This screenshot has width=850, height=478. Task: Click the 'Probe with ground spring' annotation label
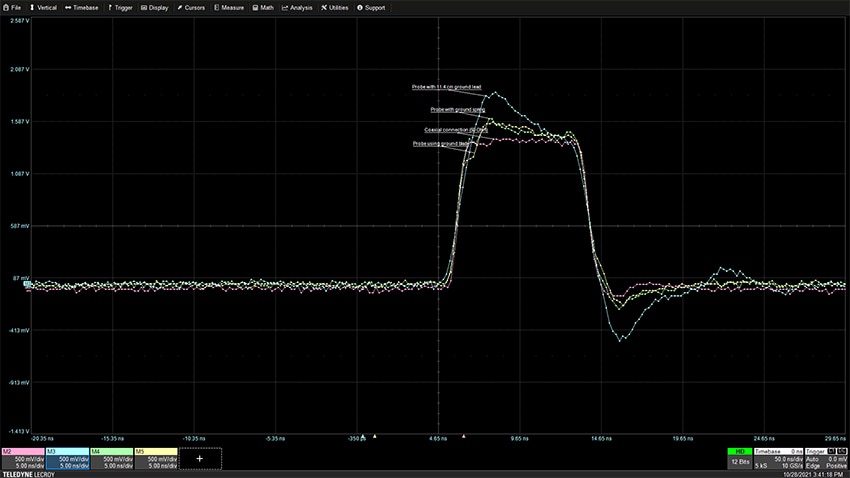458,109
